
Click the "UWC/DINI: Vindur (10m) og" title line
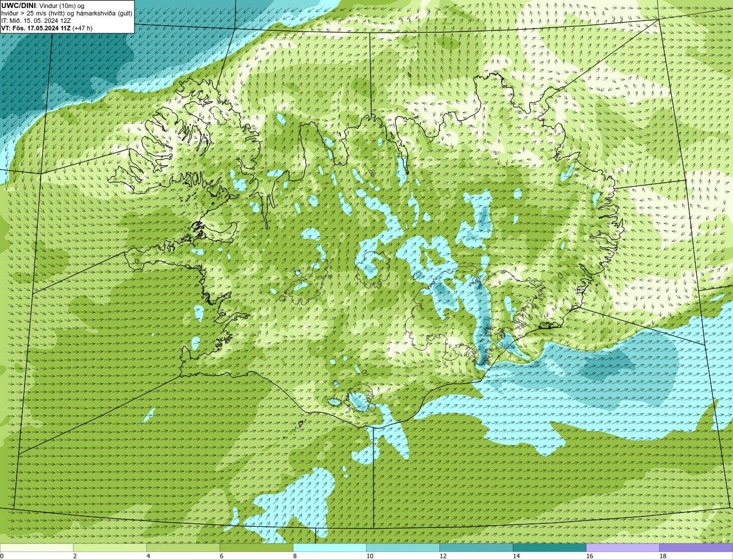(x=43, y=6)
